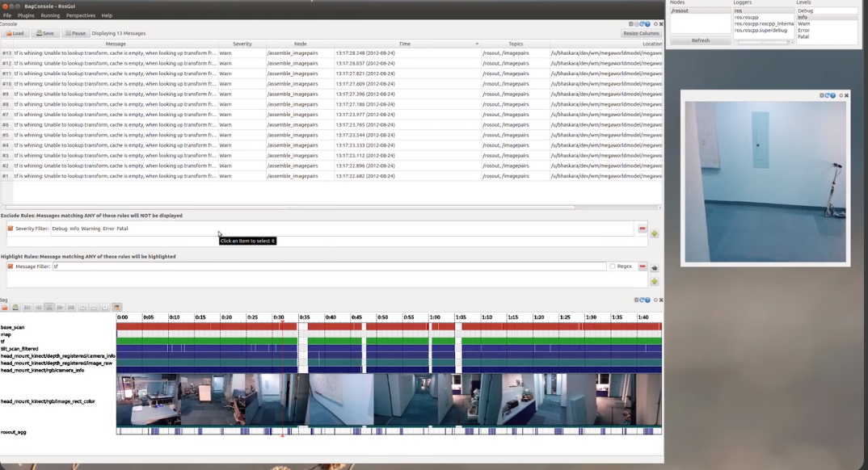Sort by the Message column header
Image resolution: width=868 pixels, height=470 pixels.
coord(116,44)
